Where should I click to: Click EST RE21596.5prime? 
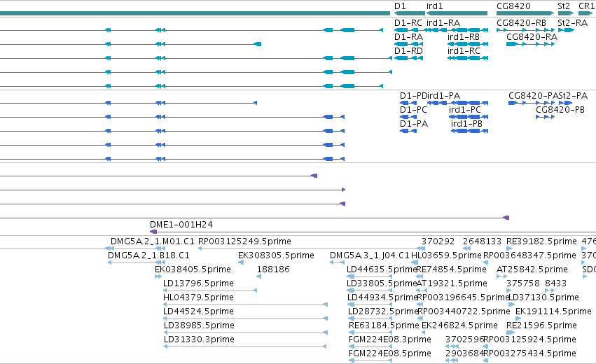[x=541, y=325]
